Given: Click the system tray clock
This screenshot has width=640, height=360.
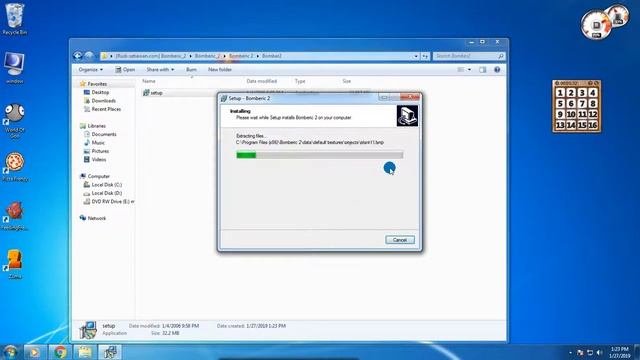Looking at the screenshot, I should (x=620, y=352).
